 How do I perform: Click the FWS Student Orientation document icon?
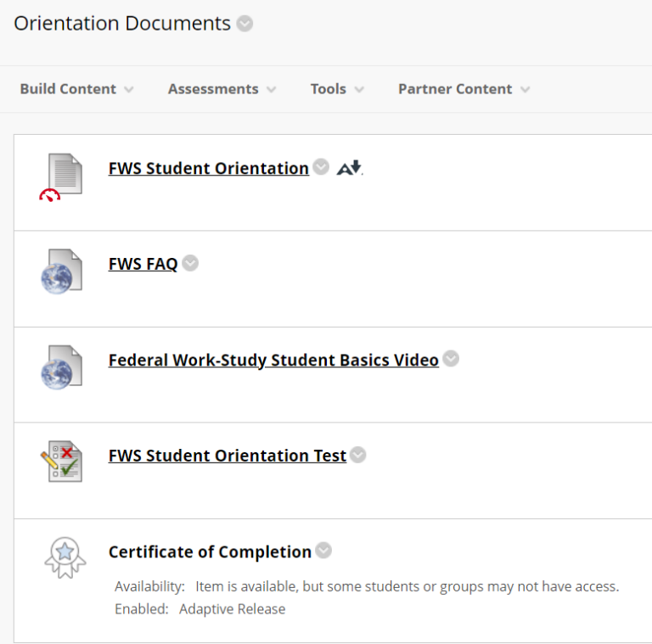(65, 175)
